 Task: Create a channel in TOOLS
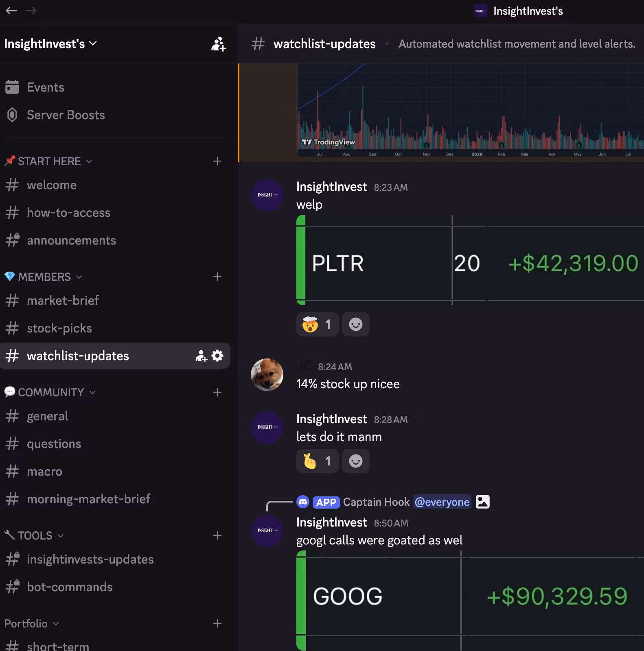[217, 535]
